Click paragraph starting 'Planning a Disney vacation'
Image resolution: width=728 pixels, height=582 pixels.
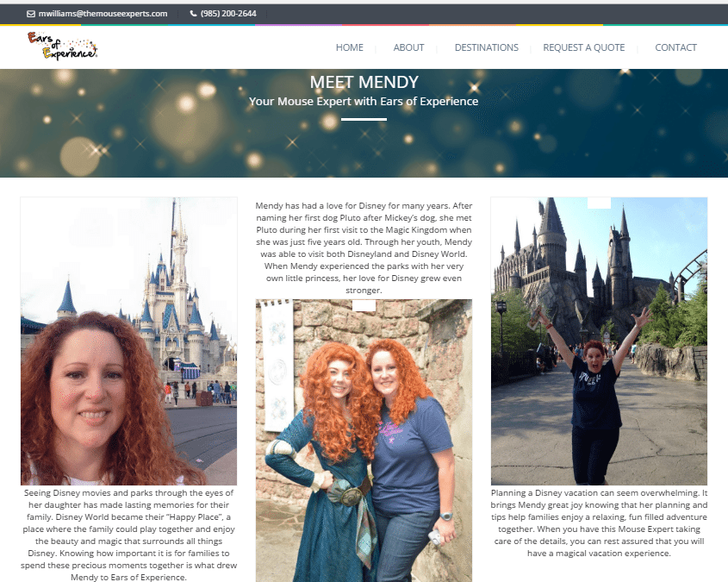click(x=599, y=523)
